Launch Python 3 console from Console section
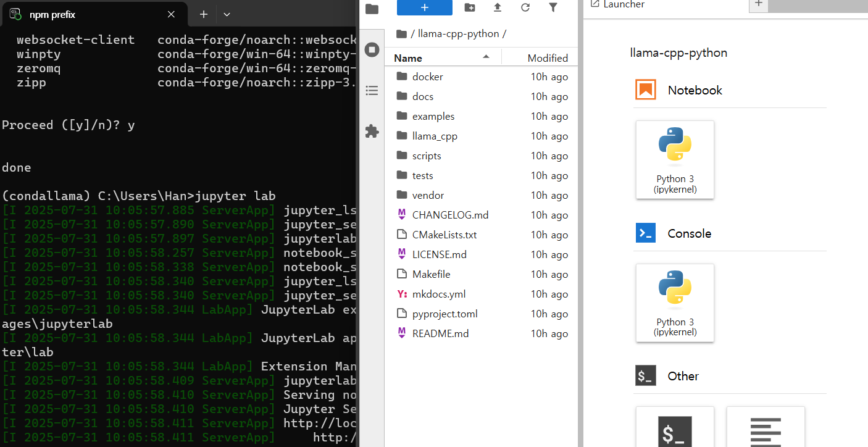 (x=675, y=303)
